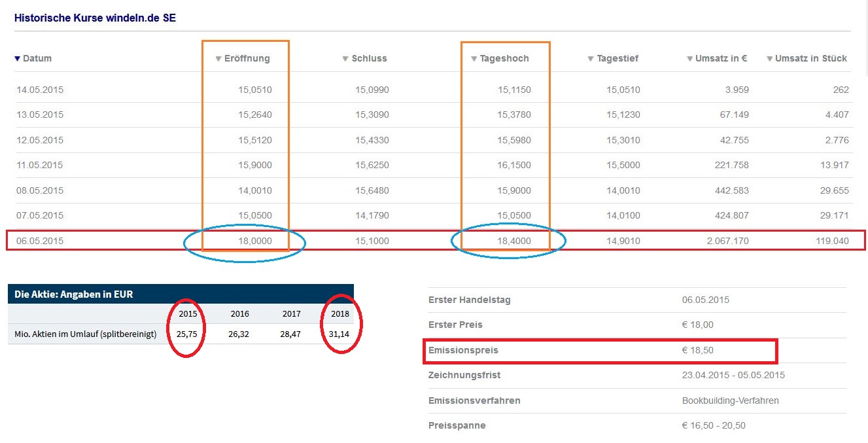Sort by Schluss column header text

(x=369, y=58)
